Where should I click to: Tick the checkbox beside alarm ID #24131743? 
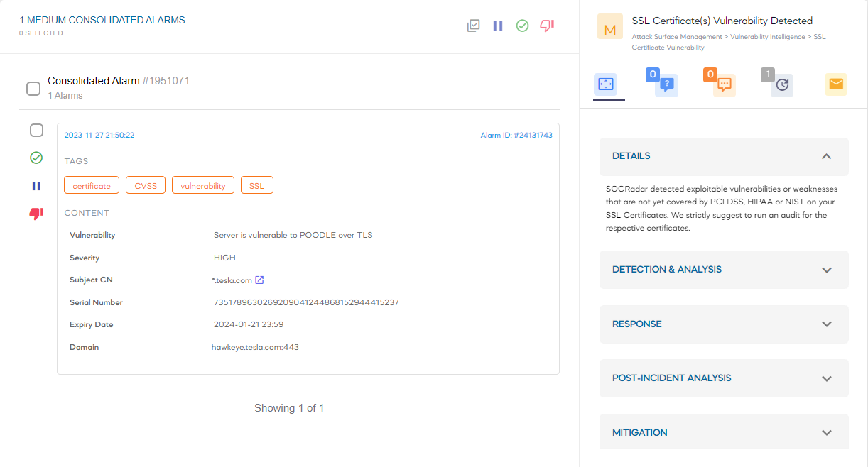coord(36,130)
